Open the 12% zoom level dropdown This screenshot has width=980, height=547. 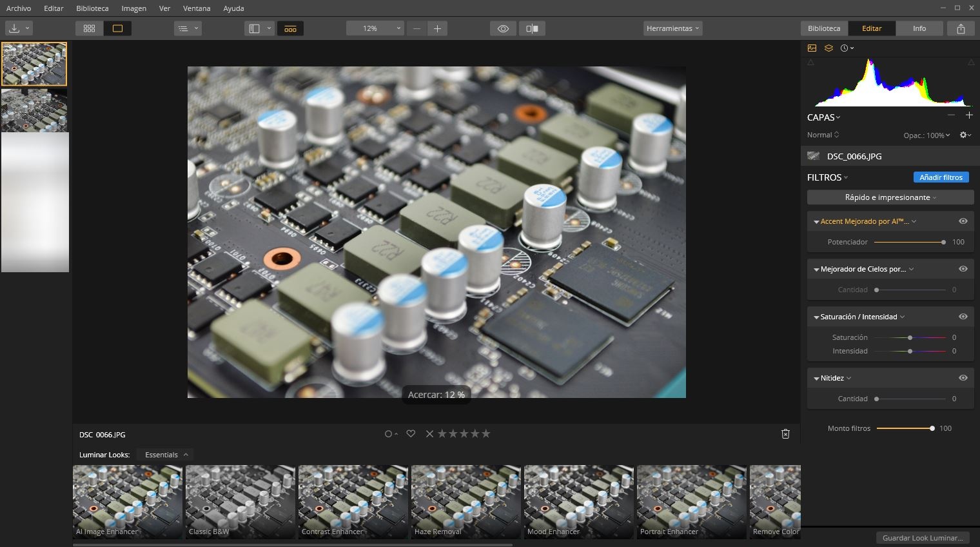(x=375, y=28)
